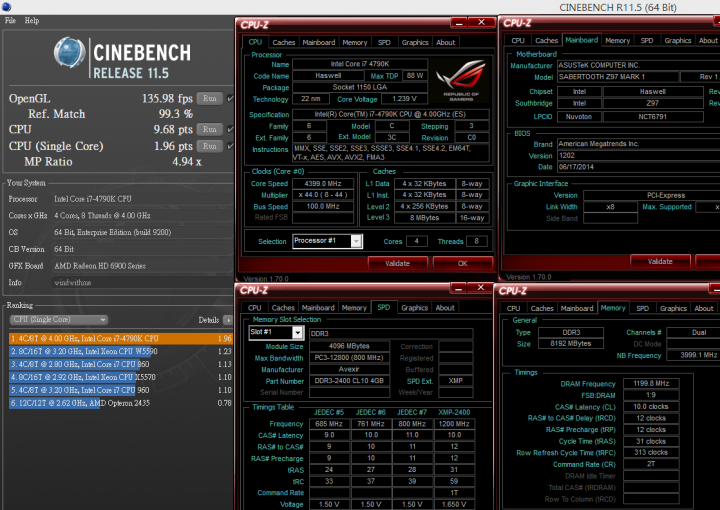Click the Max Bandwidth value PC3-12800 (800 MHz)

pos(349,358)
